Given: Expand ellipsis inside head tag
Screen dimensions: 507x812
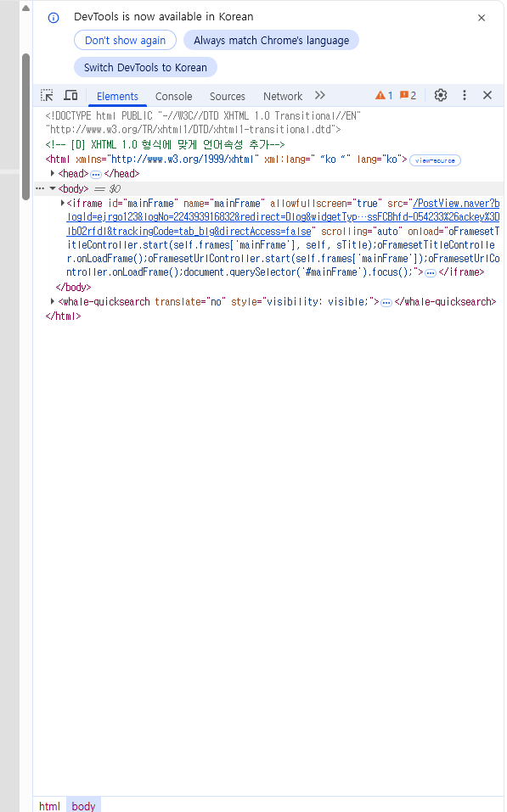Looking at the screenshot, I should 96,175.
